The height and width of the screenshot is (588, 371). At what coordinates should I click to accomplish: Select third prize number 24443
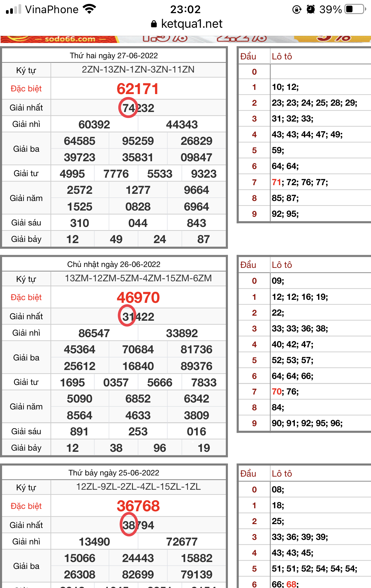[x=138, y=558]
